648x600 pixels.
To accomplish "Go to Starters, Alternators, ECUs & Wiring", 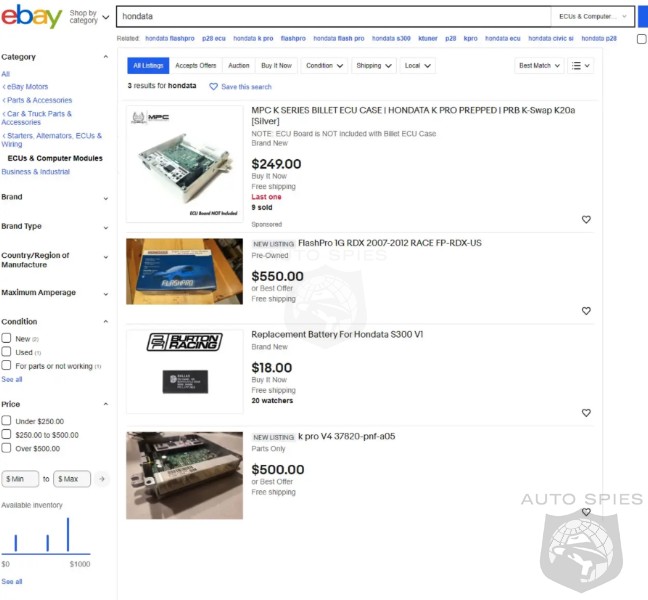I will (x=52, y=140).
